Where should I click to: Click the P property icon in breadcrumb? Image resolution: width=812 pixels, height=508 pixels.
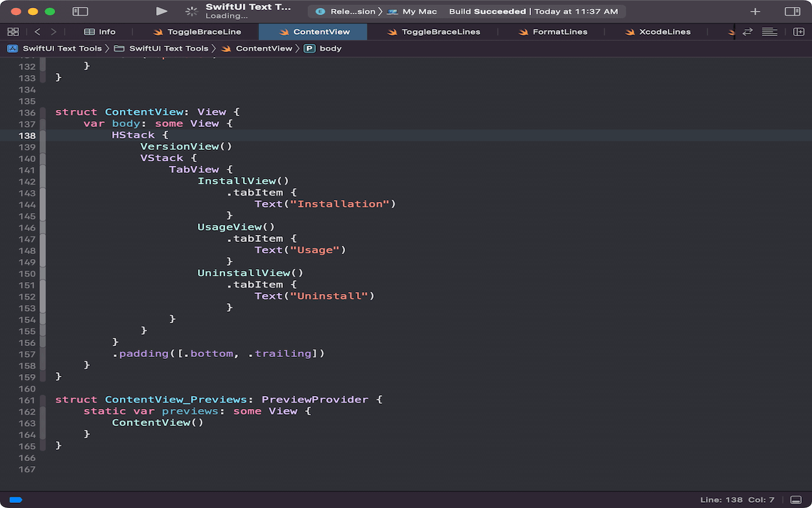310,48
